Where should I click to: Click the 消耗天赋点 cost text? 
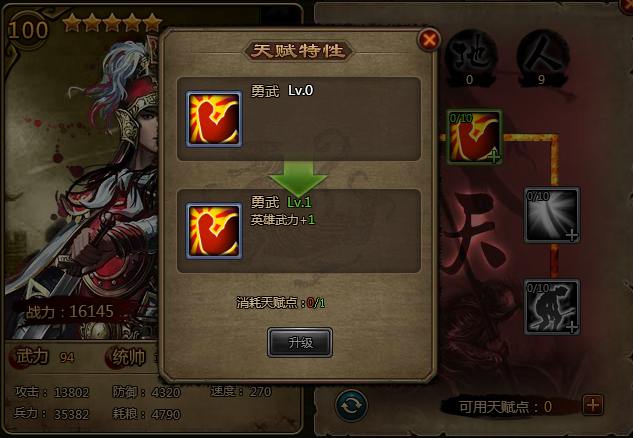click(281, 302)
